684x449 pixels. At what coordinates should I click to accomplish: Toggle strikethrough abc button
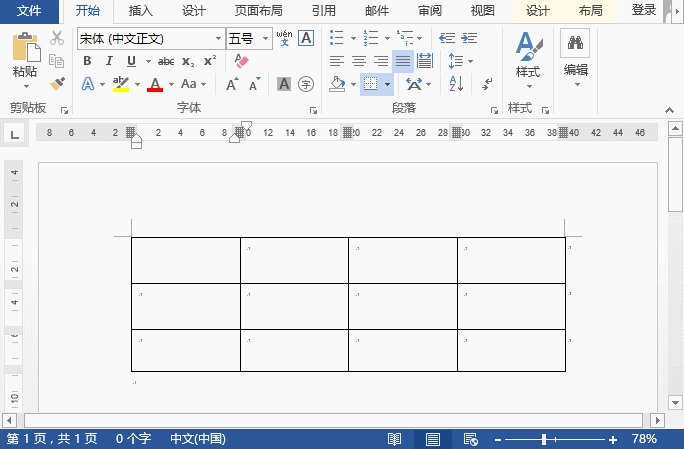pos(166,62)
